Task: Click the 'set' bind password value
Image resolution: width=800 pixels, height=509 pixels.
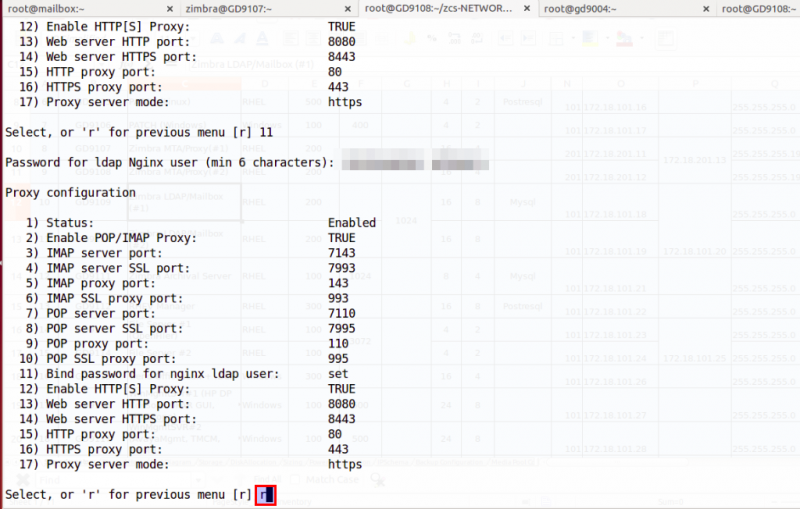Action: 338,374
